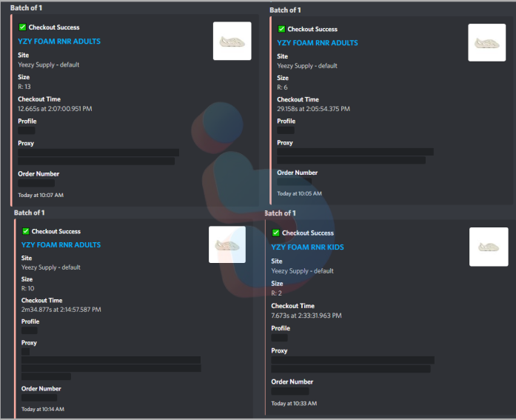
Task: Select size value "R: 2"
Action: click(276, 293)
